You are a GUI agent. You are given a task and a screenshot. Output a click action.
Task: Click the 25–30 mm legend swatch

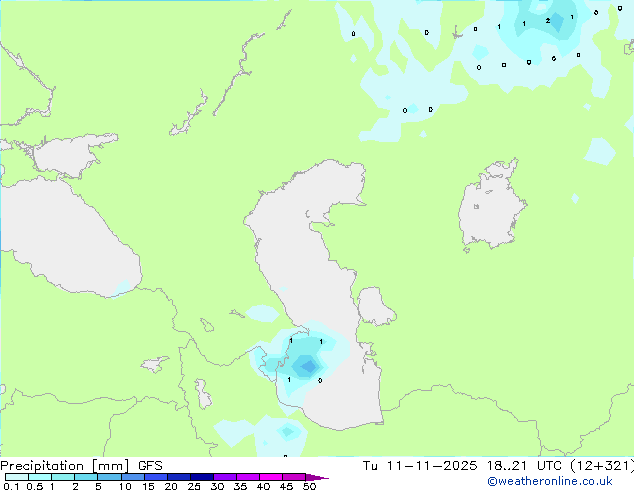click(x=202, y=477)
